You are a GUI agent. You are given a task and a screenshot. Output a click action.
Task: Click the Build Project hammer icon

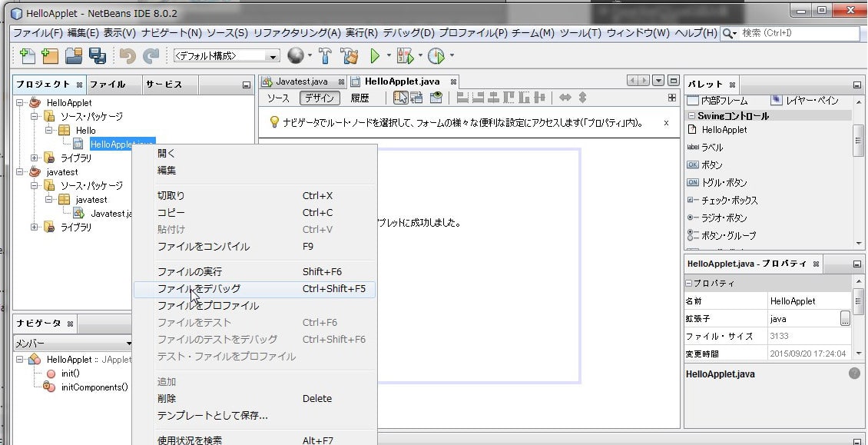pyautogui.click(x=326, y=55)
